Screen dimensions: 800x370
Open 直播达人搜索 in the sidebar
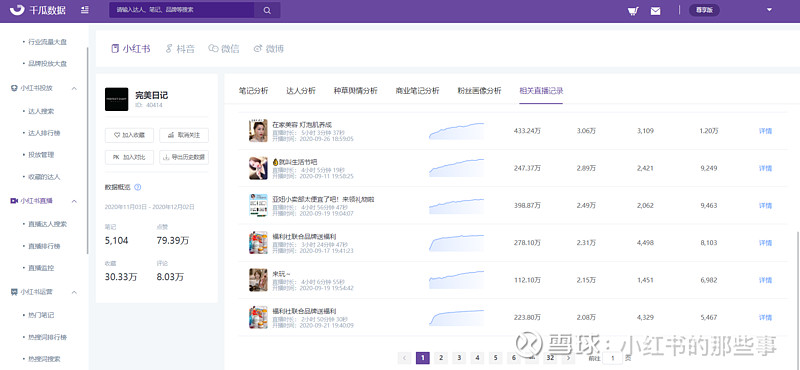47,224
